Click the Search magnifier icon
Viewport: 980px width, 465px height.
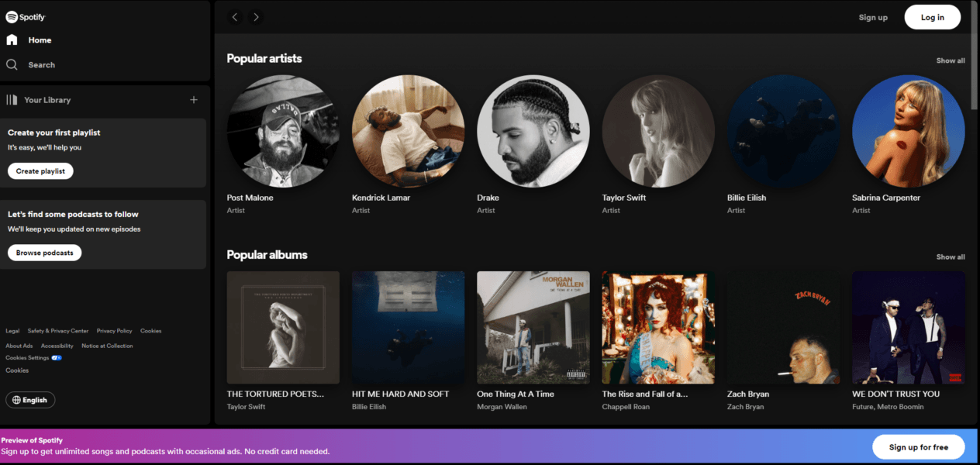pos(11,64)
